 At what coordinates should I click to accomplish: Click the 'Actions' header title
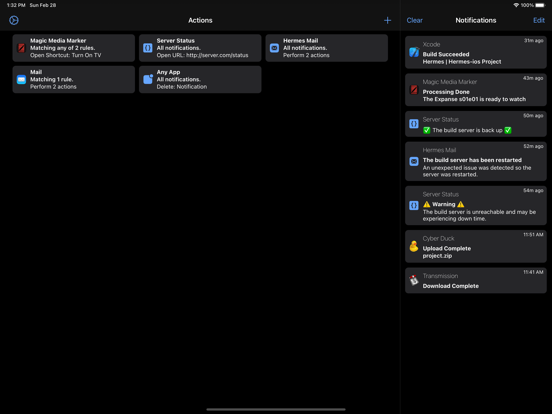pos(200,20)
